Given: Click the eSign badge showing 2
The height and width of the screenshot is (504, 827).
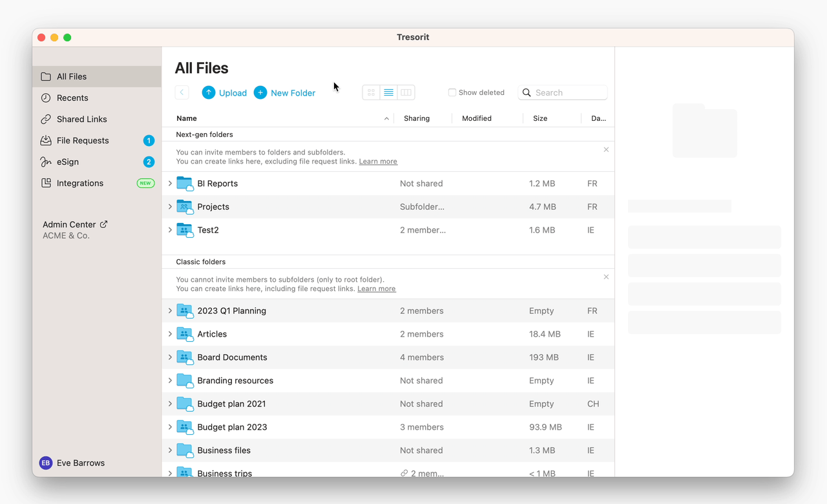Looking at the screenshot, I should (149, 162).
